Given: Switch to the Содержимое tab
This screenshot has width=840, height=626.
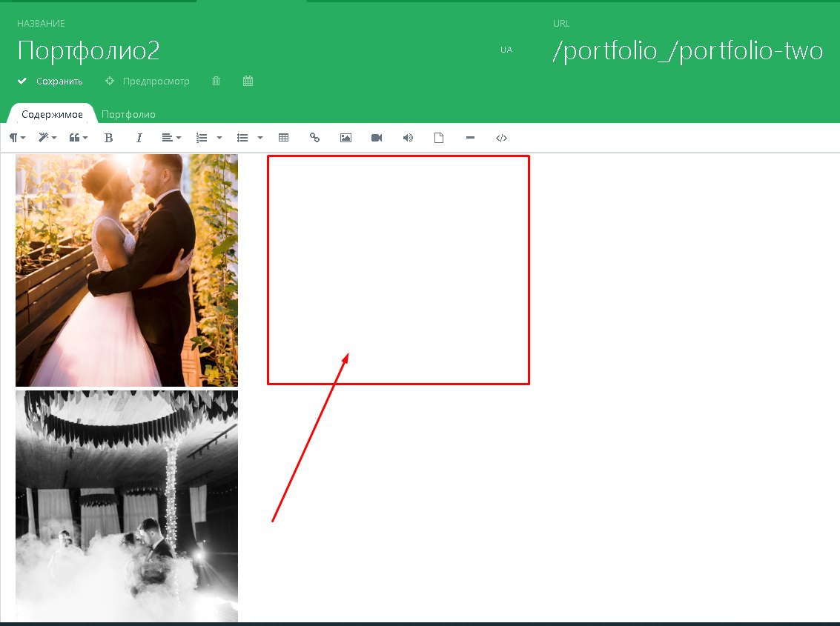Looking at the screenshot, I should 52,114.
